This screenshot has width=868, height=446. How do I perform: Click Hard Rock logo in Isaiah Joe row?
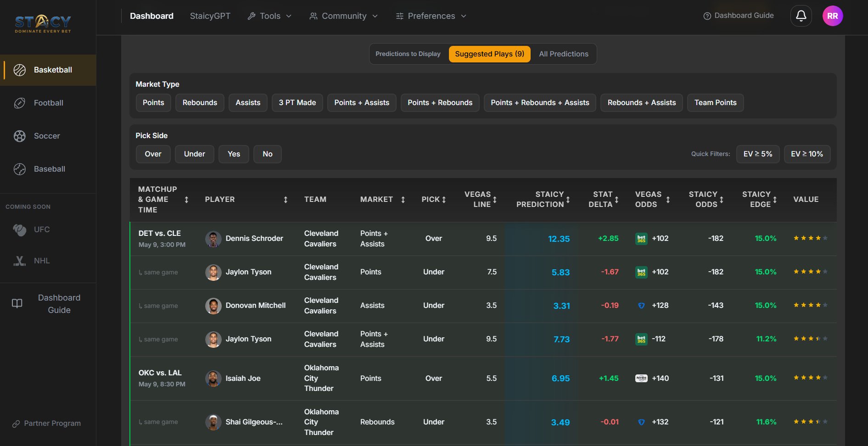click(641, 379)
